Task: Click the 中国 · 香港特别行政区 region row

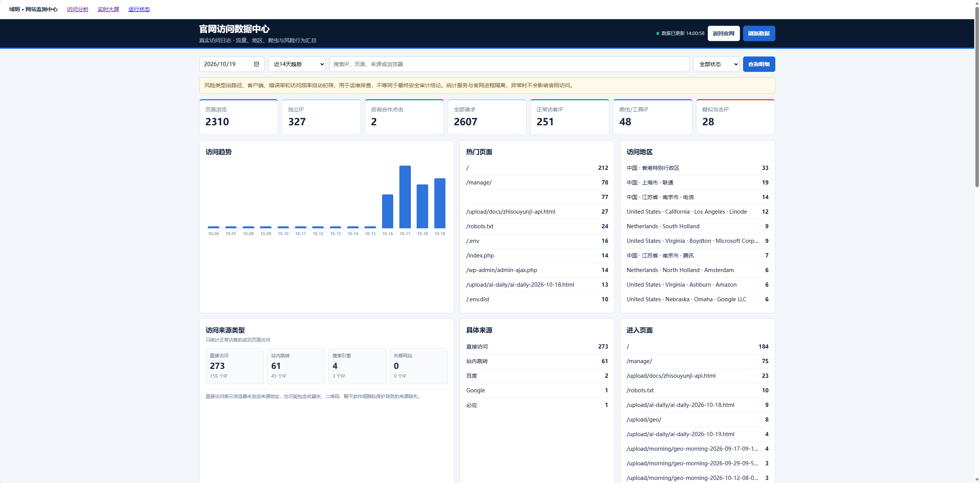Action: 697,168
